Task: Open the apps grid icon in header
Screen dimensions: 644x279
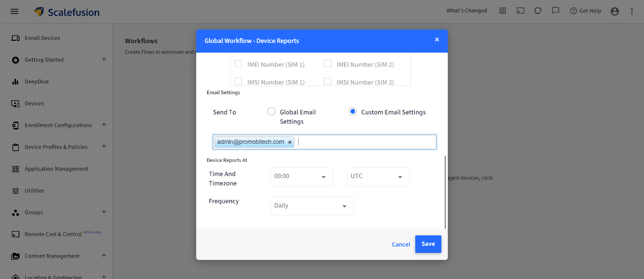Action: coord(503,11)
